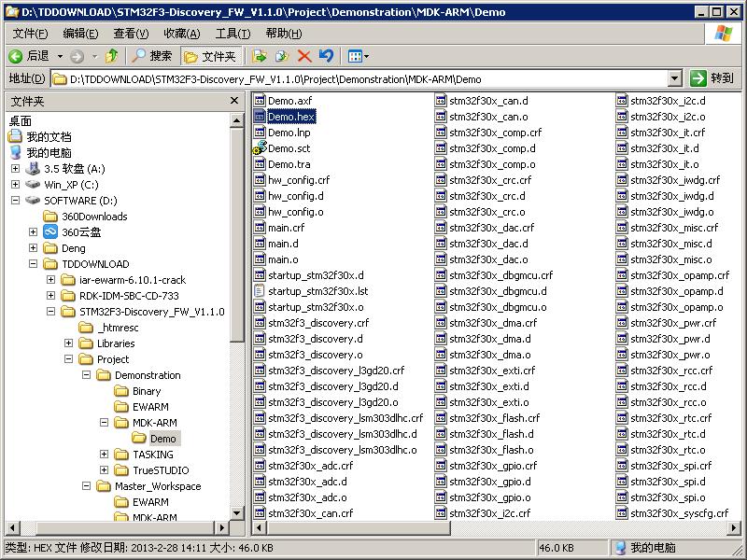The height and width of the screenshot is (560, 747).
Task: Select file stm32f30x_gpio.o
Action: 490,497
